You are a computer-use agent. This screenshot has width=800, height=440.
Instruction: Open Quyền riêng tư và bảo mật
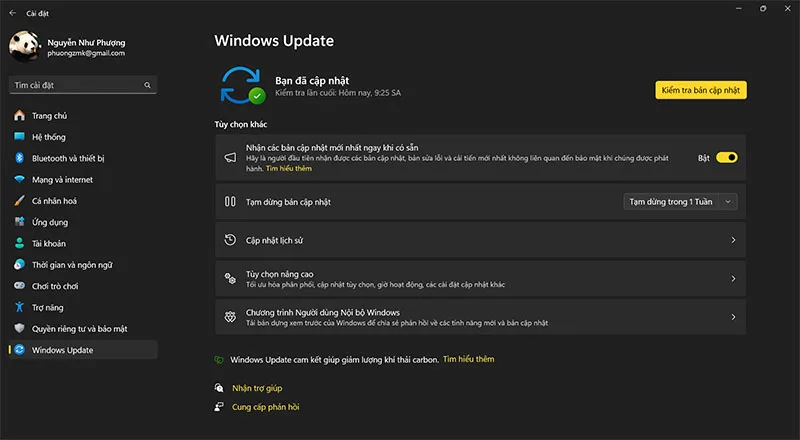pos(83,329)
